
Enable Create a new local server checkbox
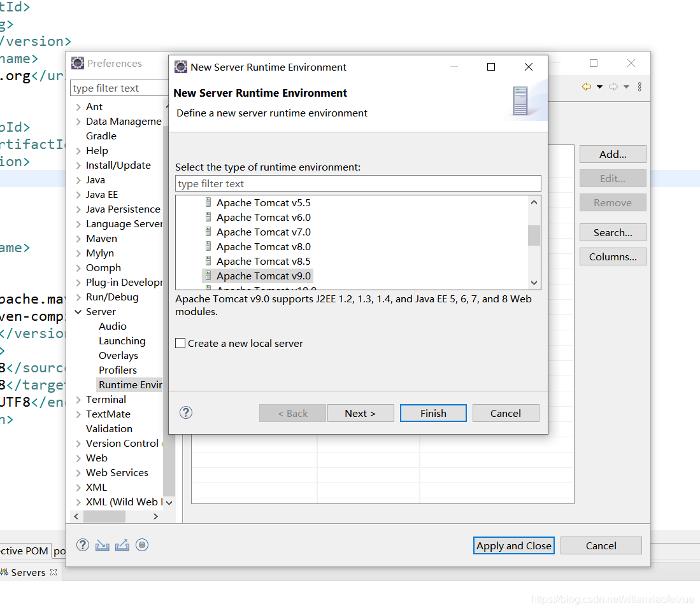point(180,343)
